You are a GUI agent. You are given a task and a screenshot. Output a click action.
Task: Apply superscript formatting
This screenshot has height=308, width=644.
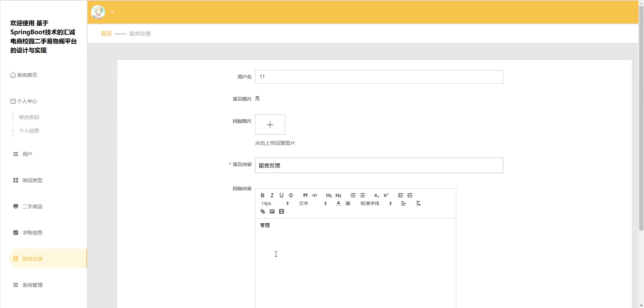tap(386, 195)
